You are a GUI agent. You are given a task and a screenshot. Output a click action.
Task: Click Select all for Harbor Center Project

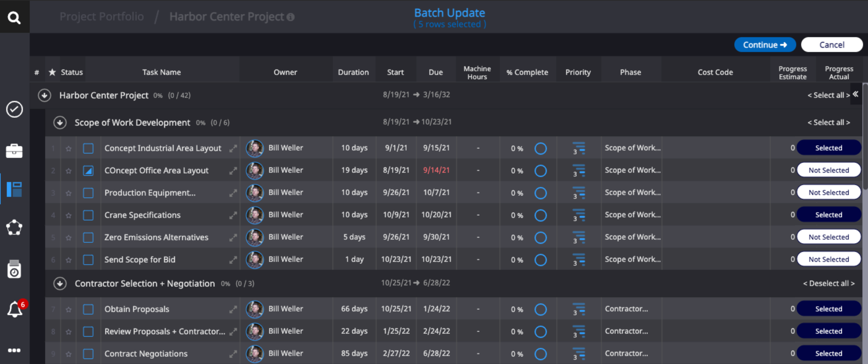tap(829, 95)
